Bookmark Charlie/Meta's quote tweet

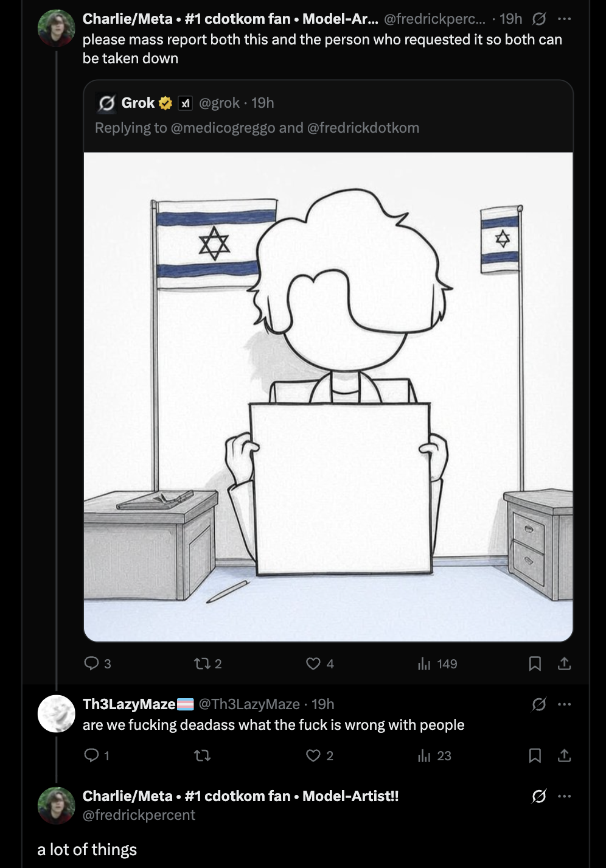(x=535, y=663)
